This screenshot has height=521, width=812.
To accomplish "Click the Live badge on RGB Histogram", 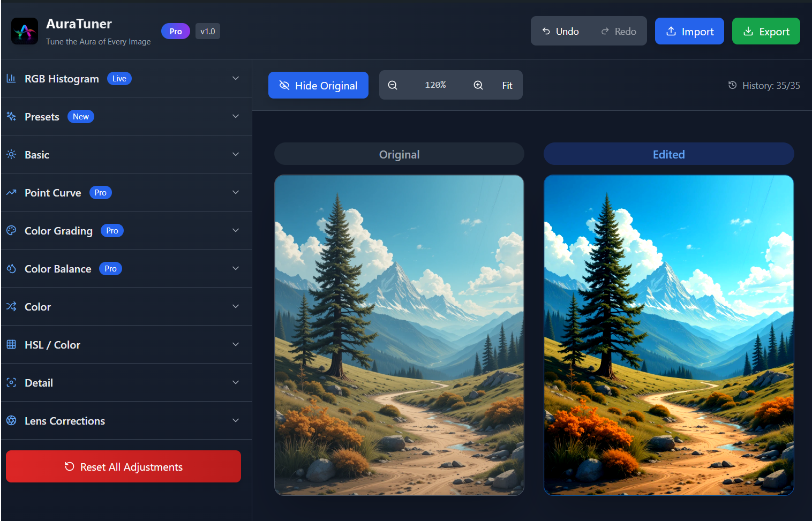I will pyautogui.click(x=119, y=78).
